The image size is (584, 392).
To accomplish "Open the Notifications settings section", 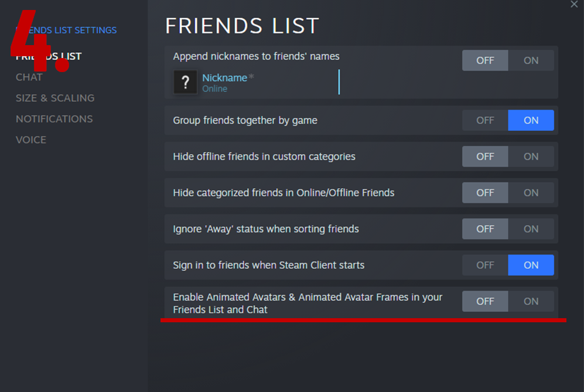I will 54,119.
